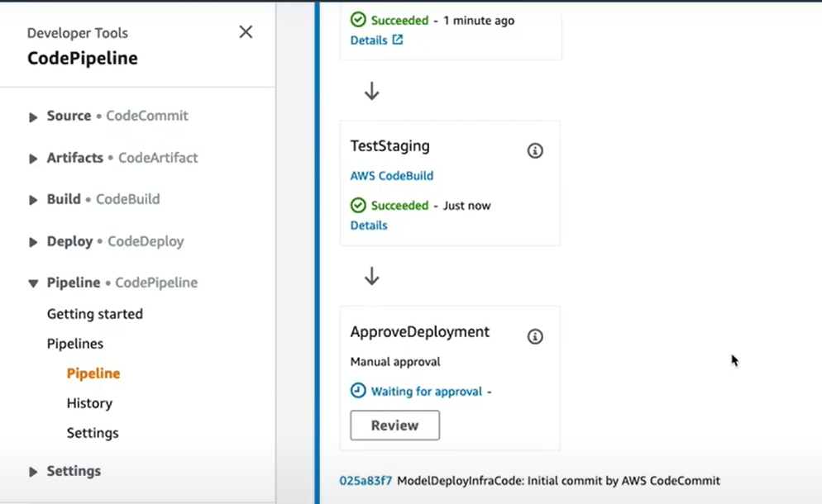Open Getting started in the sidebar

94,314
